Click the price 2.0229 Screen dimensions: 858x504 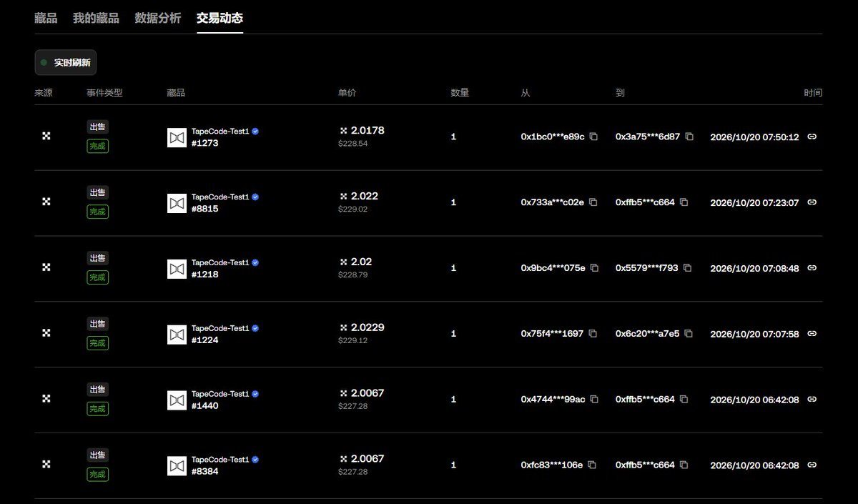pos(368,327)
